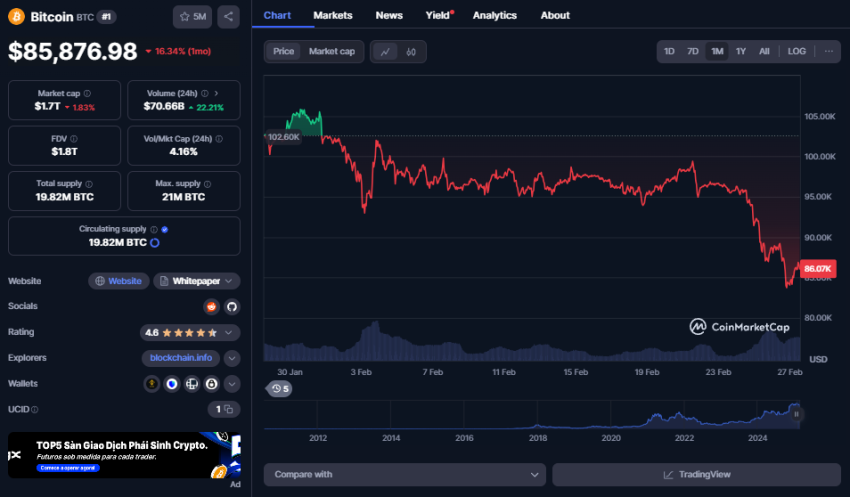850x497 pixels.
Task: Open the Reddit social link
Action: pyautogui.click(x=211, y=307)
